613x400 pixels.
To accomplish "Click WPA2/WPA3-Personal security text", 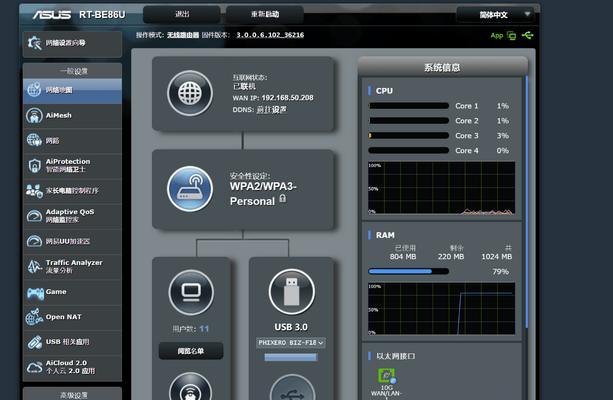I will 263,194.
